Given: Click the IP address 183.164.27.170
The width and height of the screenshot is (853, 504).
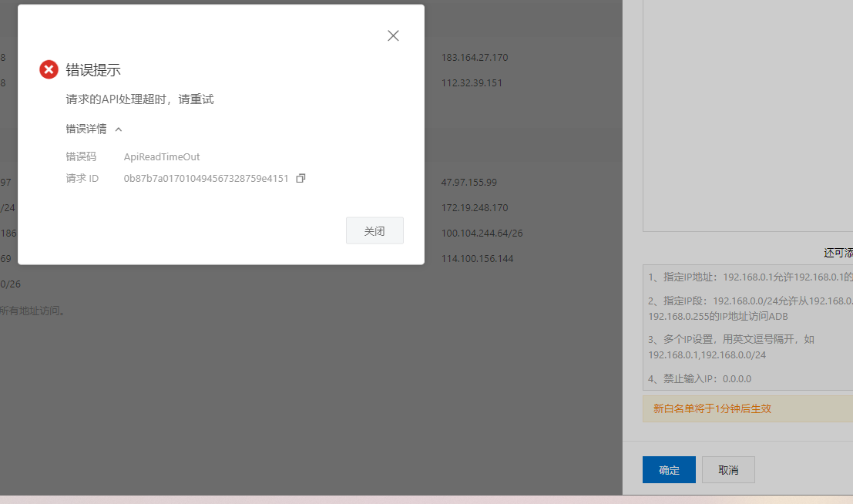Looking at the screenshot, I should tap(475, 58).
